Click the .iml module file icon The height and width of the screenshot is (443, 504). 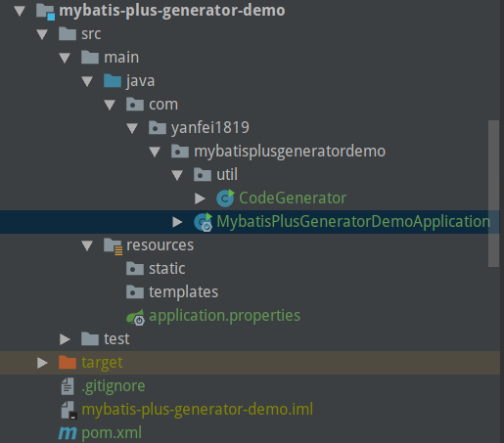pyautogui.click(x=69, y=410)
